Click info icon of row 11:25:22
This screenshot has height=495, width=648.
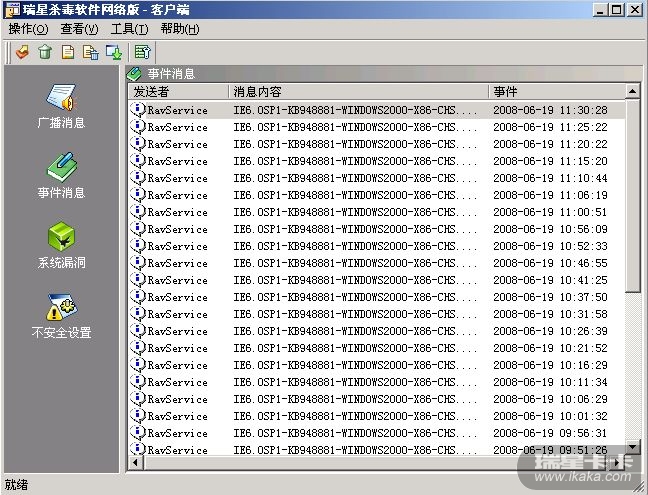click(x=138, y=126)
